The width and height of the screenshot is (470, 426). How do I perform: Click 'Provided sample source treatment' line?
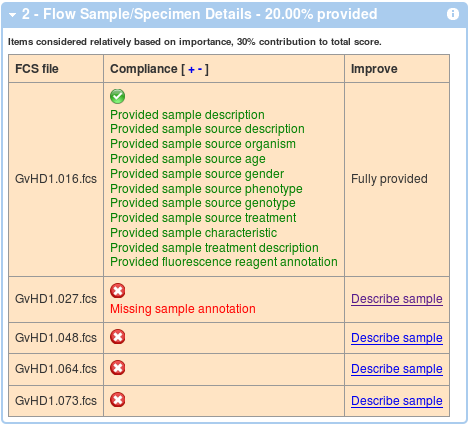point(203,218)
